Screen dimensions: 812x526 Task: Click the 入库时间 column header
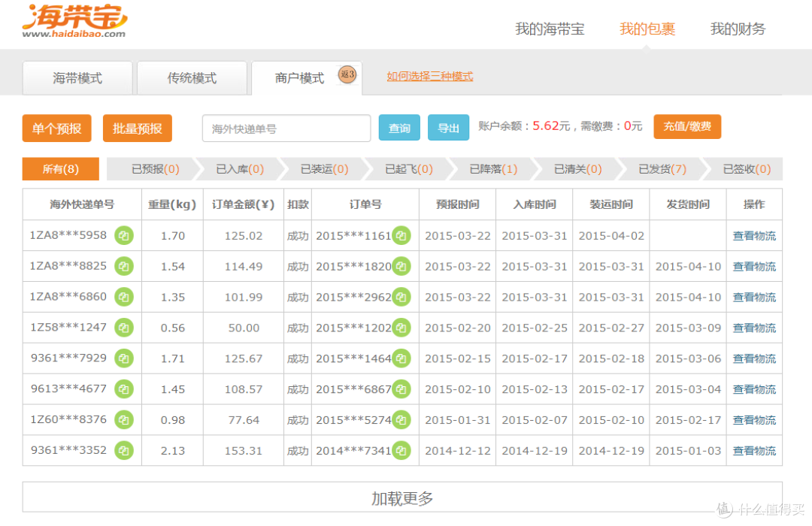[x=535, y=204]
